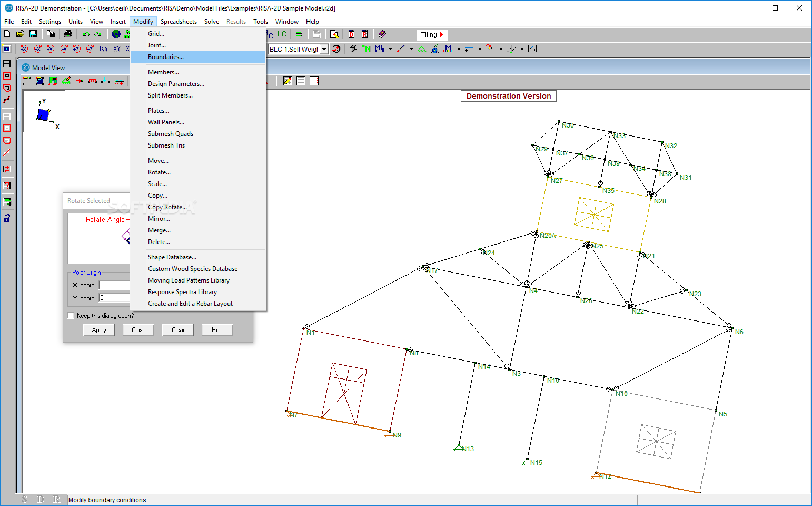Click the Help button in Rotate dialog
812x506 pixels.
pyautogui.click(x=217, y=330)
